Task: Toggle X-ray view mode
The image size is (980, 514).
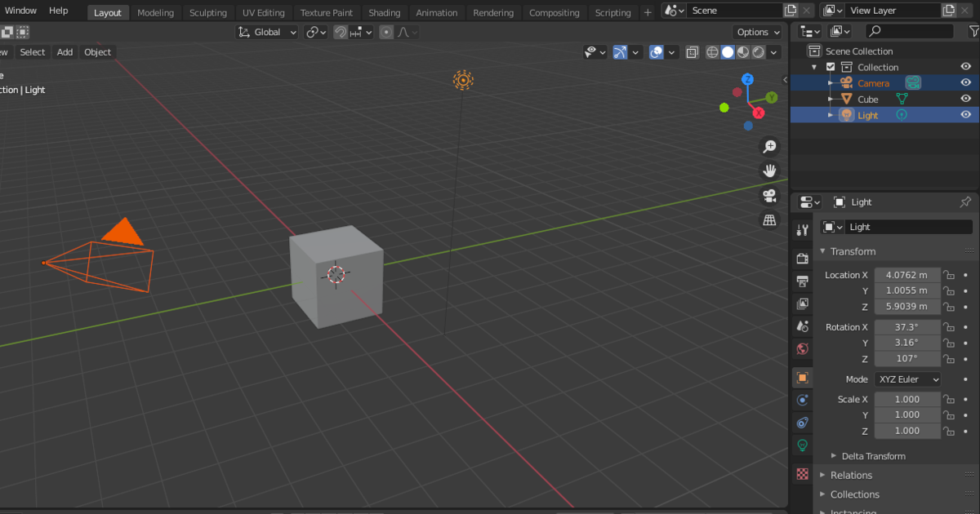Action: tap(692, 52)
